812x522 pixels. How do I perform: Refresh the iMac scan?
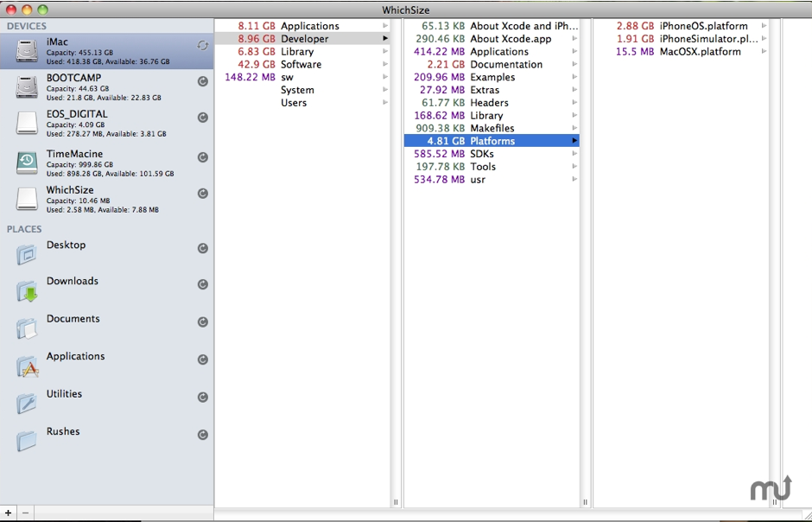pos(202,46)
